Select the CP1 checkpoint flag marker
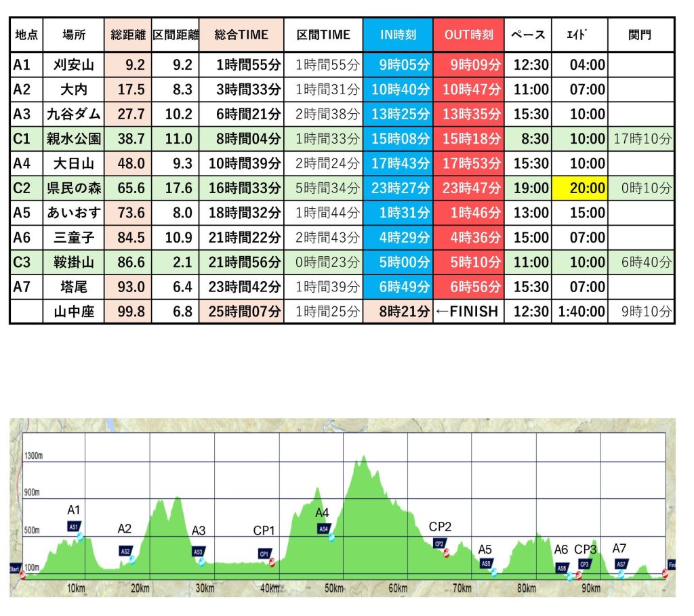 (264, 554)
